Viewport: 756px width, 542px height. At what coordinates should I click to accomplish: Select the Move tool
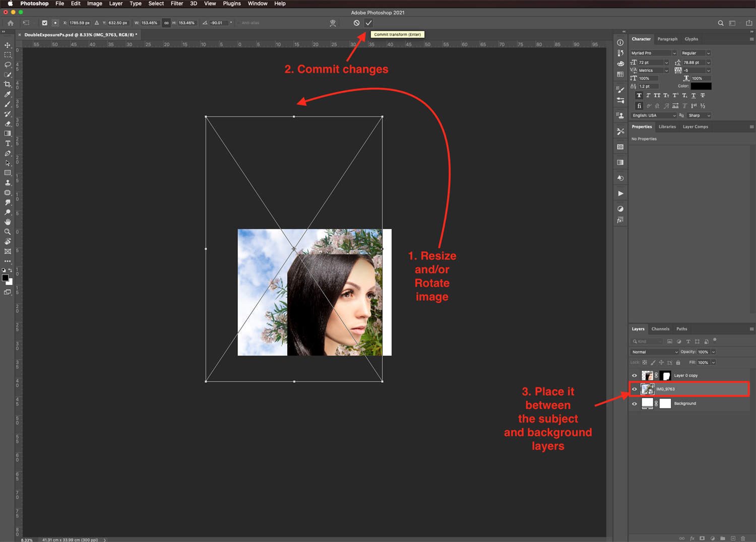pyautogui.click(x=8, y=45)
